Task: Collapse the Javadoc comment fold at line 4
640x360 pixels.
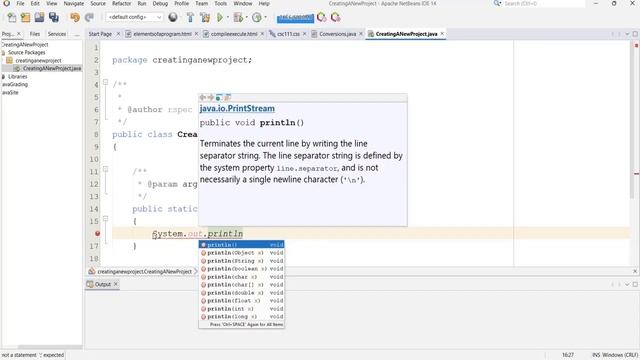Action: pos(105,82)
